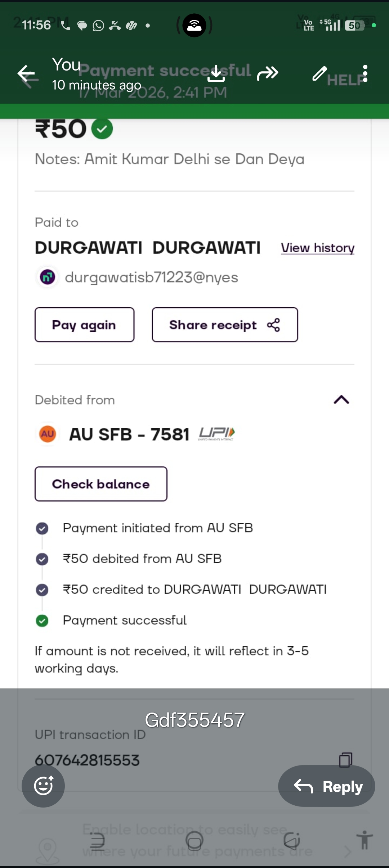Tap the Pay again button
Viewport: 389px width, 868px height.
click(x=84, y=325)
